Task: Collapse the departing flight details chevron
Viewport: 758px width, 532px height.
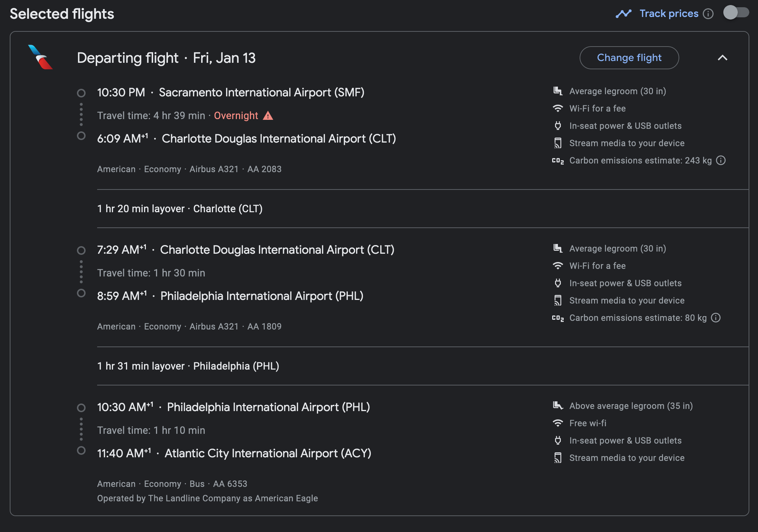Action: (723, 58)
